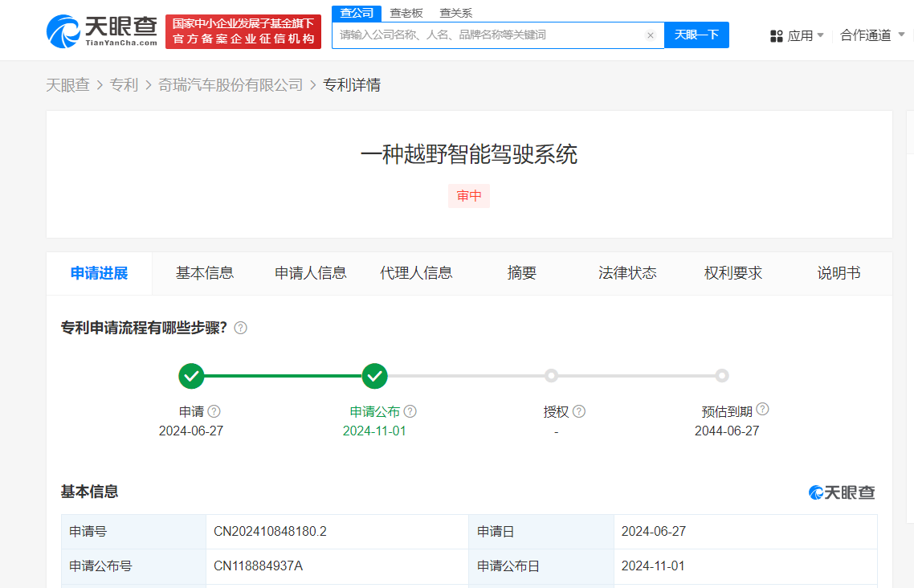Show help icon beside 申请公布 step label
Viewport: 914px width, 588px height.
410,411
